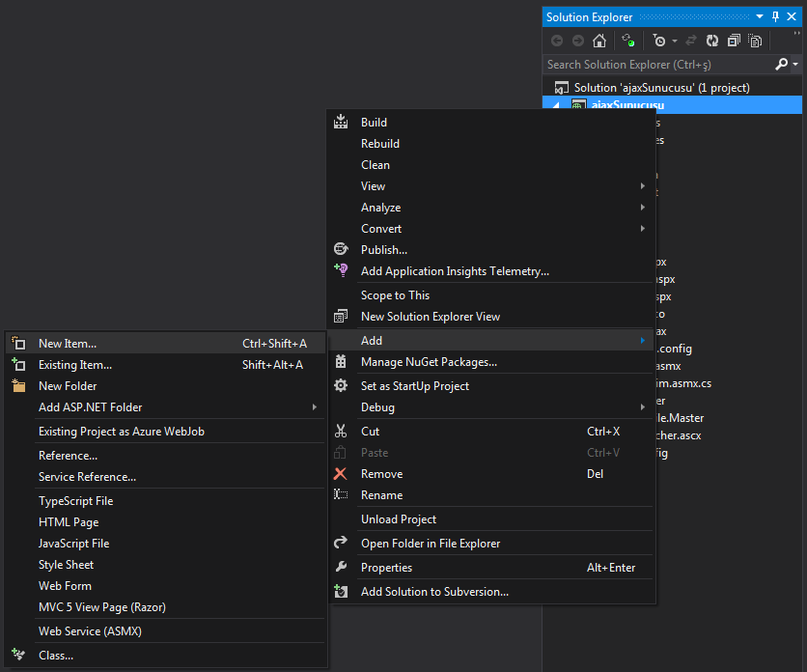Click the New Item icon in Add submenu

point(18,343)
